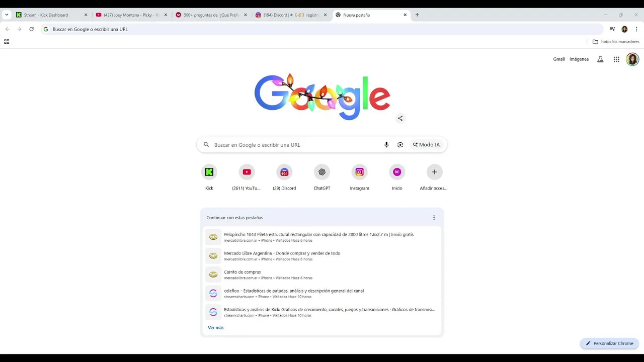The image size is (644, 362).
Task: Share the Google doodle
Action: point(400,118)
